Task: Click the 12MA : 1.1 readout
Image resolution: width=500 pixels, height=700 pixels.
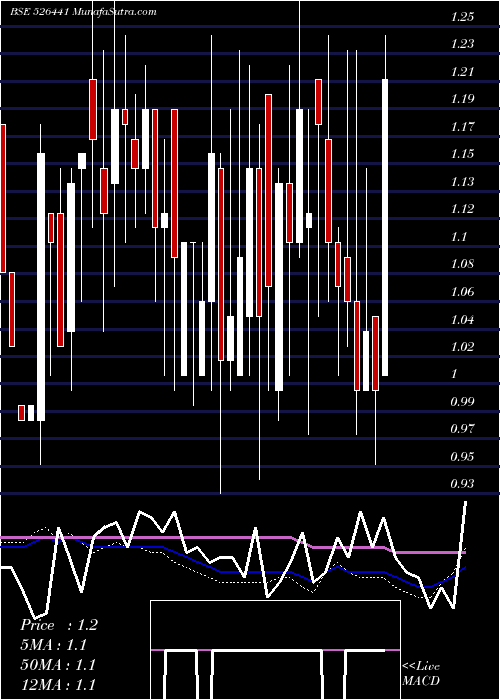Action: pos(58,684)
